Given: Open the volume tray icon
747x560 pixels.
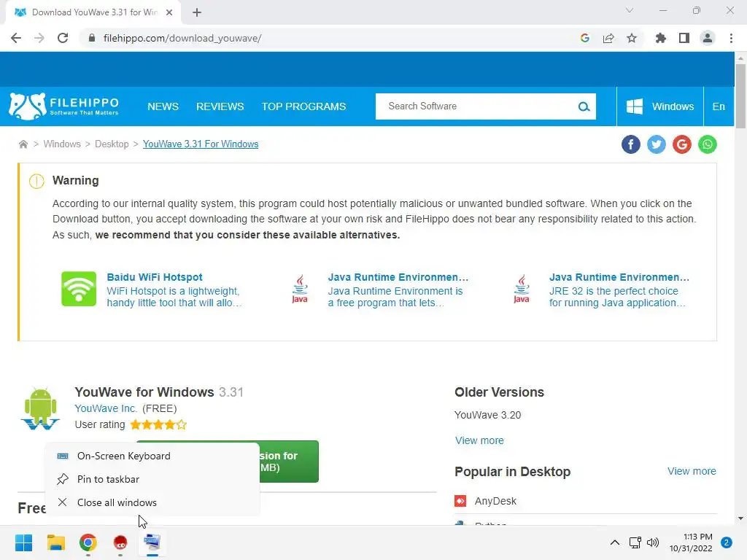Looking at the screenshot, I should click(653, 542).
